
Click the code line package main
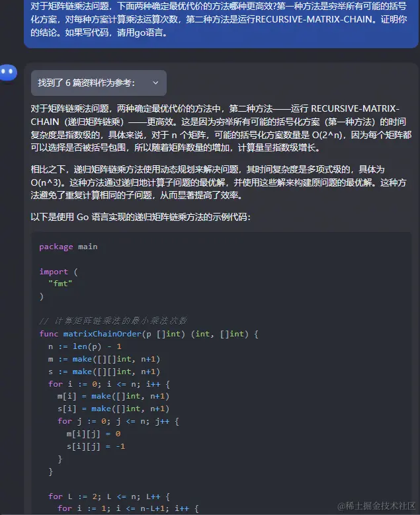point(68,247)
